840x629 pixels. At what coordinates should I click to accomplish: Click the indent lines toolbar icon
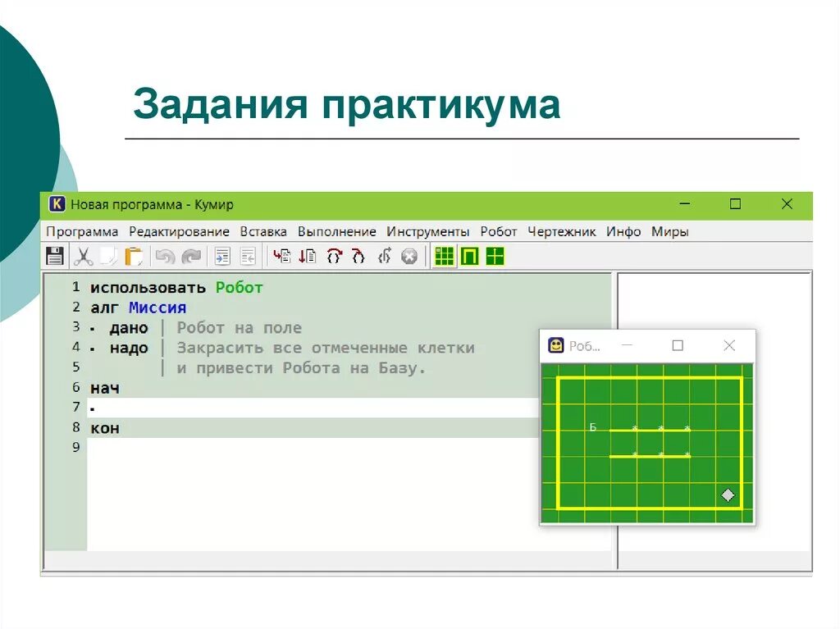222,256
